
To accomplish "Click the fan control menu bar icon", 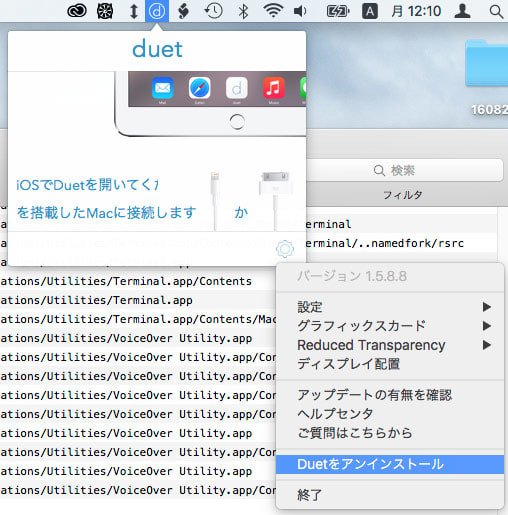I will coord(105,11).
